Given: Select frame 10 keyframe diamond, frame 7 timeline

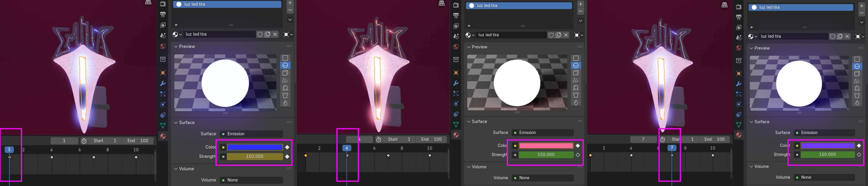Looking at the screenshot, I should [x=713, y=155].
